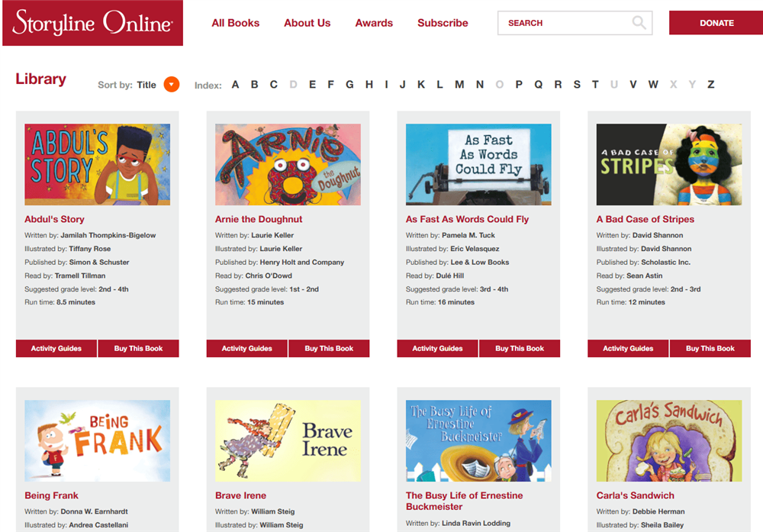
Task: Buy This Book for A Bad Case of Stripes
Action: pyautogui.click(x=710, y=349)
